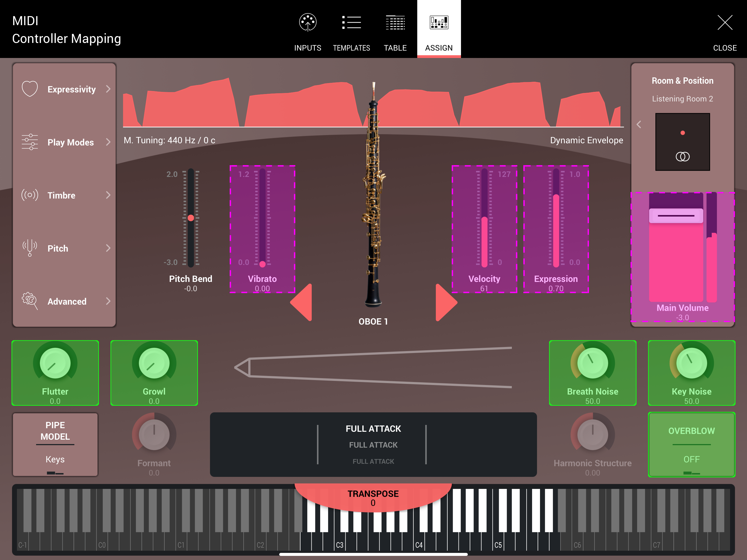Screen dimensions: 747x560
Task: Click the Main Volume level meter
Action: pos(711,247)
